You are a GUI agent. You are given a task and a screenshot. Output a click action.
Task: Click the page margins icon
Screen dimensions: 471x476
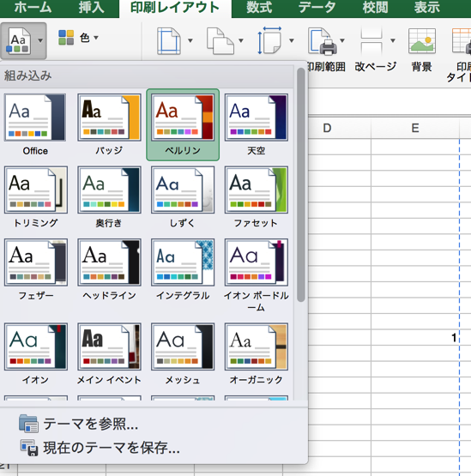(169, 40)
